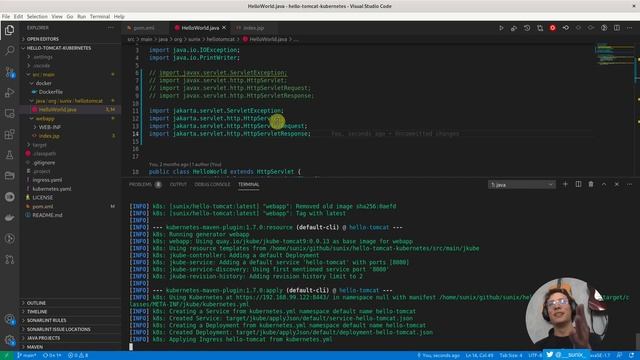Switch to the index.jsp editor tab
The height and width of the screenshot is (360, 640).
[x=254, y=28]
